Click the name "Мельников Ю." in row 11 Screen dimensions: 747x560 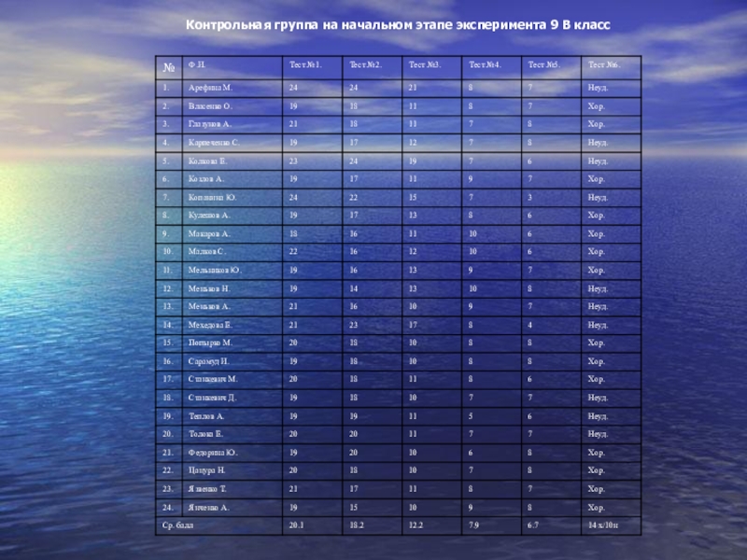215,270
